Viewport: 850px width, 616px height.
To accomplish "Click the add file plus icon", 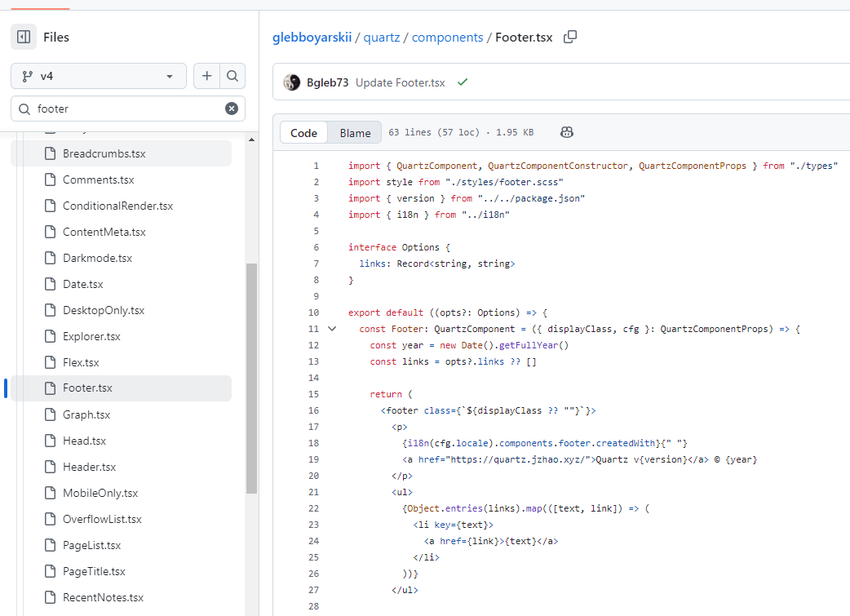I will (x=207, y=76).
